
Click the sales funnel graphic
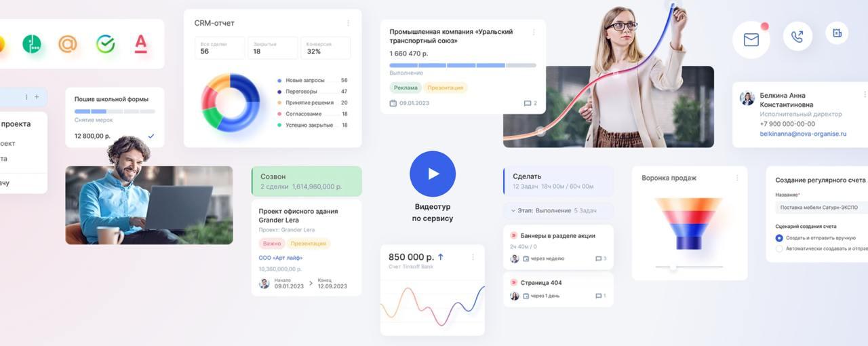pos(689,224)
